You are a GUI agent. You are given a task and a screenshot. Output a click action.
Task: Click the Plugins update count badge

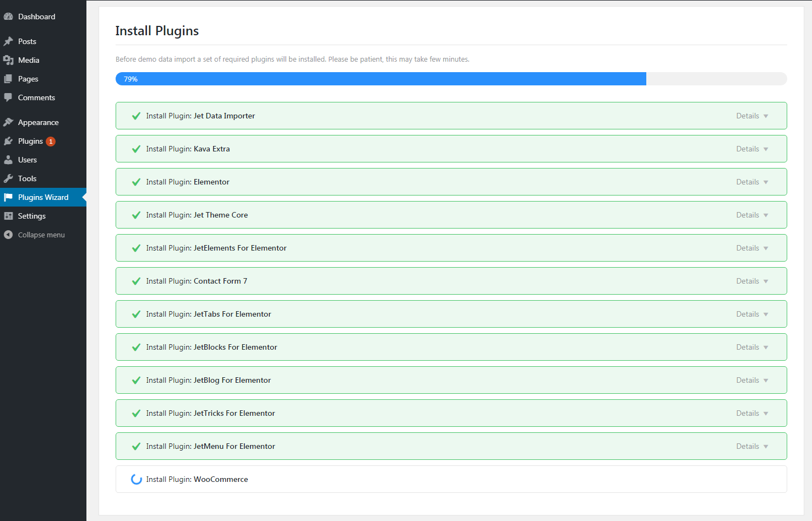pos(51,142)
